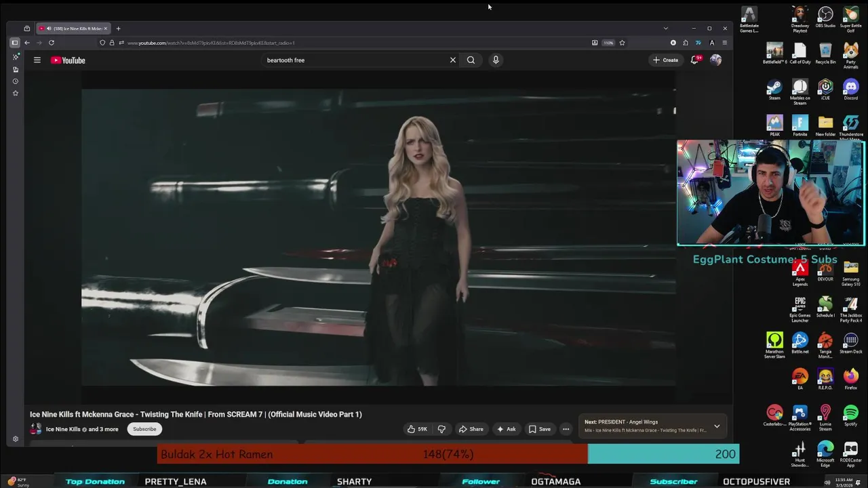868x488 pixels.
Task: Run search with the magnifier button
Action: (471, 60)
